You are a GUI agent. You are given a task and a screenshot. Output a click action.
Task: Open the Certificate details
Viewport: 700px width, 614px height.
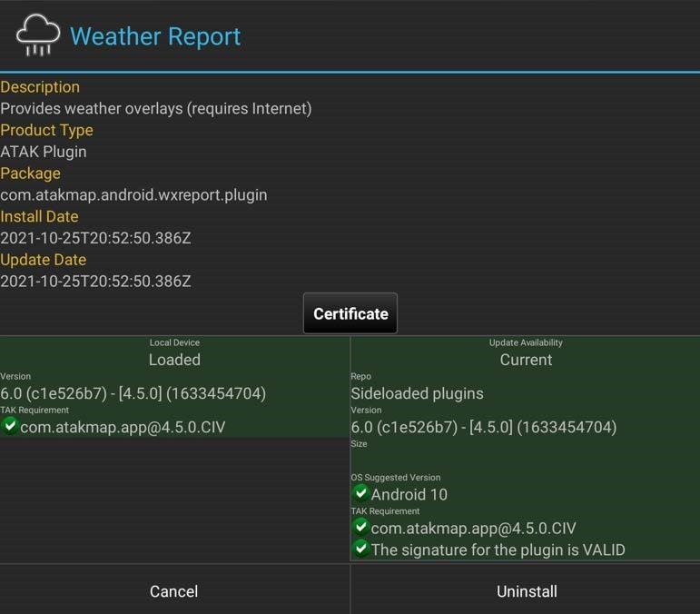coord(350,313)
